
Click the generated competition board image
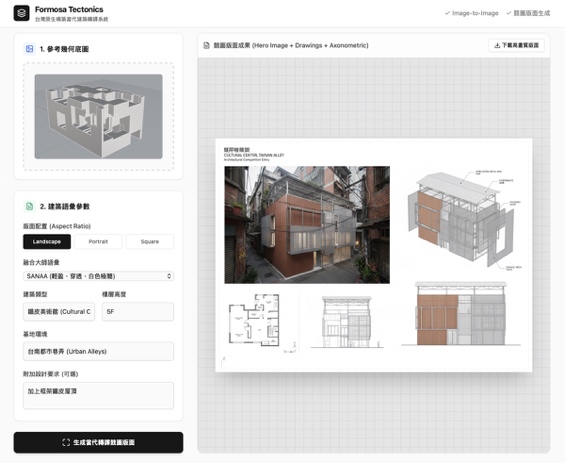click(x=374, y=255)
